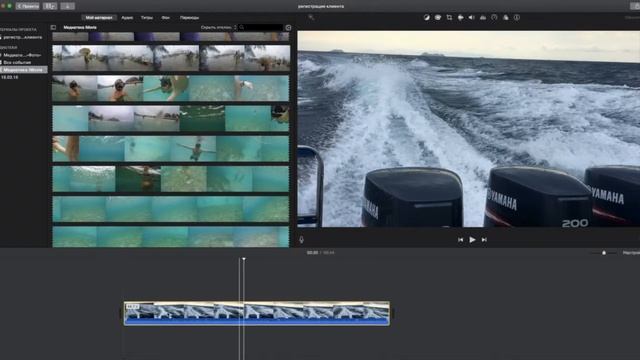Click the voiceover microphone icon

pos(301,240)
